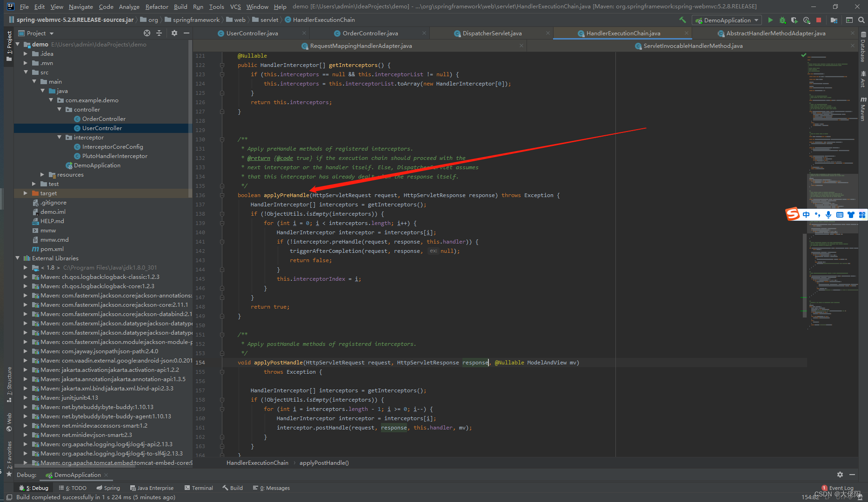The width and height of the screenshot is (868, 502).
Task: Open the 6: TODO tool window
Action: [x=73, y=488]
